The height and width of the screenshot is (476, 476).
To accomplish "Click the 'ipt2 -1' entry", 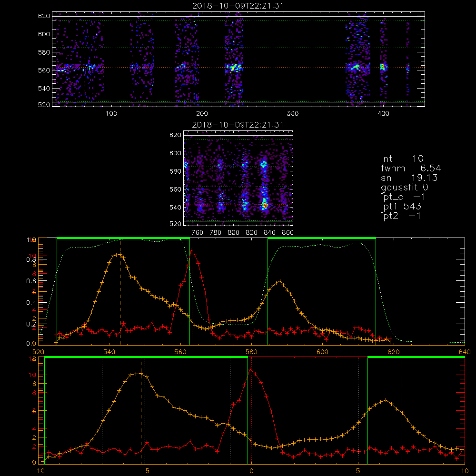I will [401, 216].
